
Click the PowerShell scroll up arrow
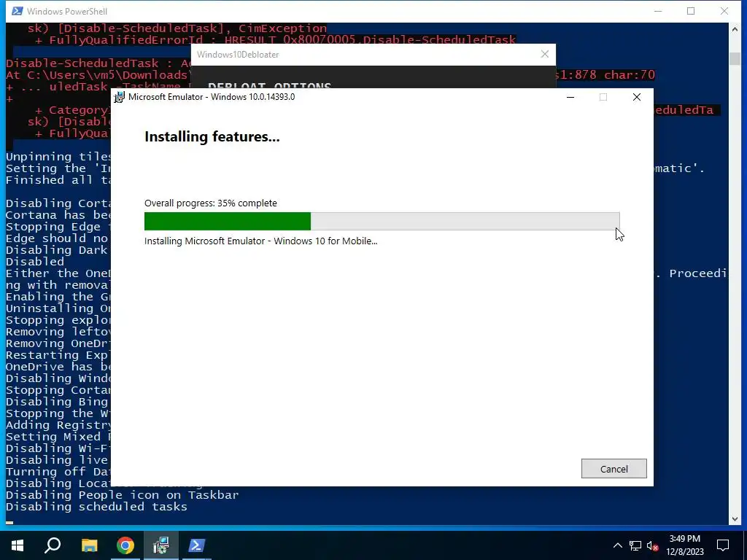pyautogui.click(x=735, y=29)
